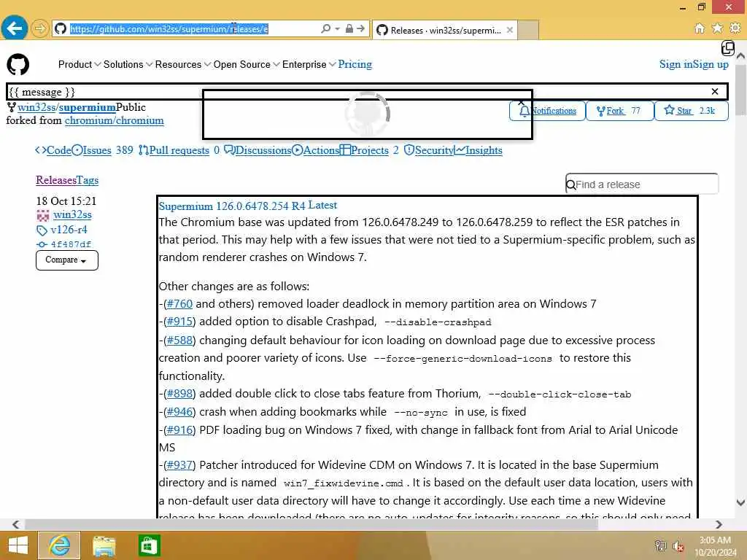This screenshot has height=560, width=747.
Task: Open the Favorites star icon
Action: click(717, 28)
